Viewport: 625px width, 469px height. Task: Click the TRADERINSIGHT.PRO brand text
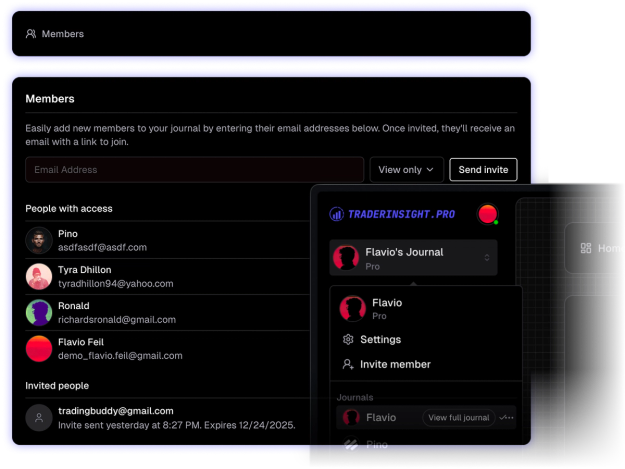[x=401, y=214]
